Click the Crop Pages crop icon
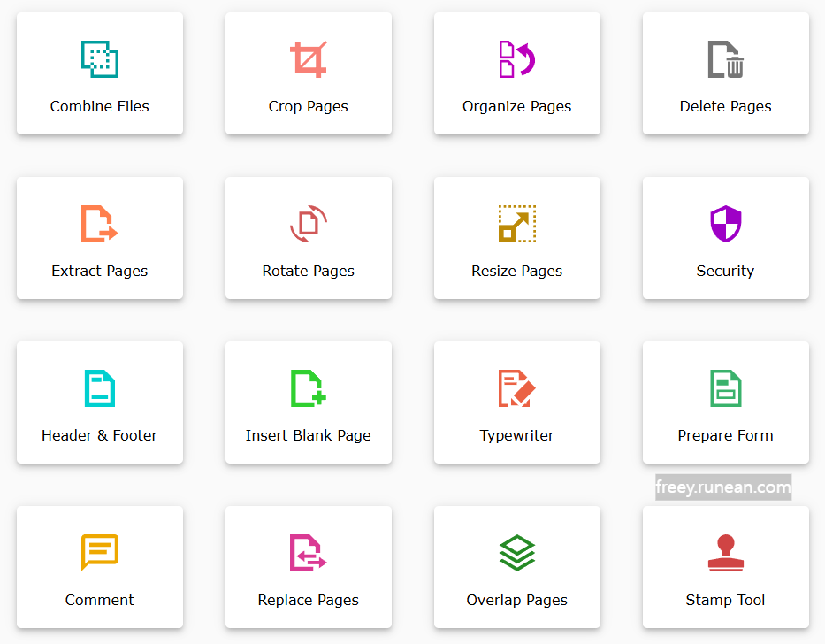The width and height of the screenshot is (825, 644). click(308, 58)
